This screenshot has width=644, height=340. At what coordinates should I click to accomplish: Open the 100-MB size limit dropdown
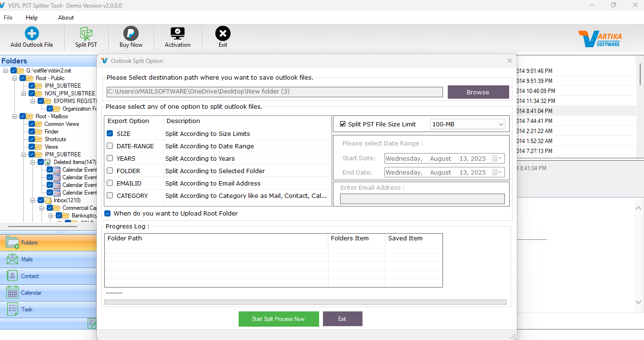502,124
